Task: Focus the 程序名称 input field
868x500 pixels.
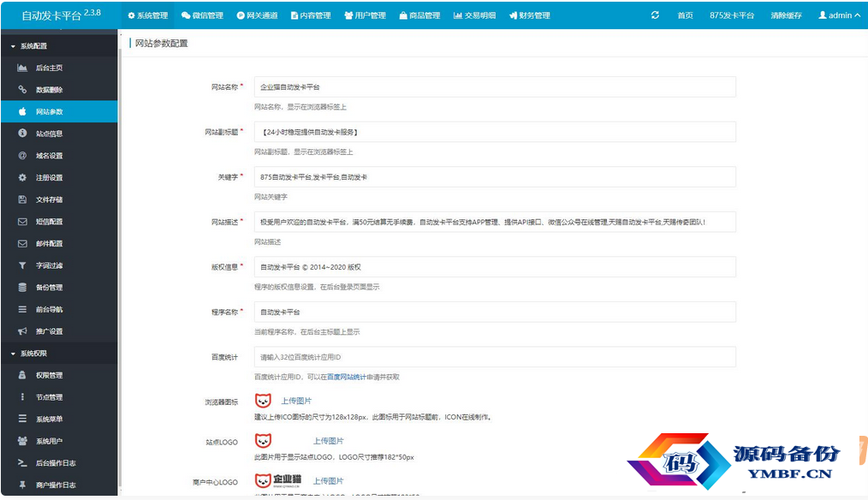Action: [x=495, y=312]
